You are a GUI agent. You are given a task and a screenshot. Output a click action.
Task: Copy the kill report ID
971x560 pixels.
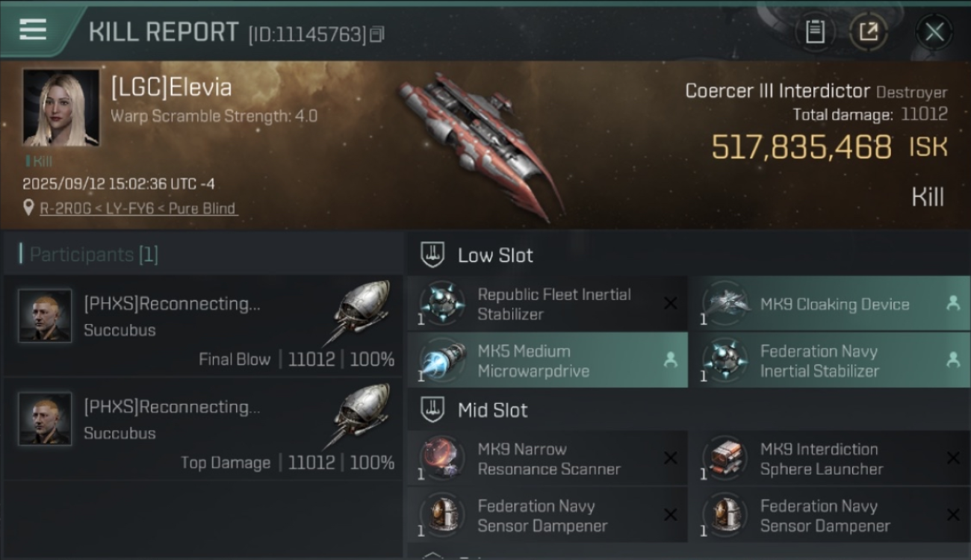(x=377, y=34)
